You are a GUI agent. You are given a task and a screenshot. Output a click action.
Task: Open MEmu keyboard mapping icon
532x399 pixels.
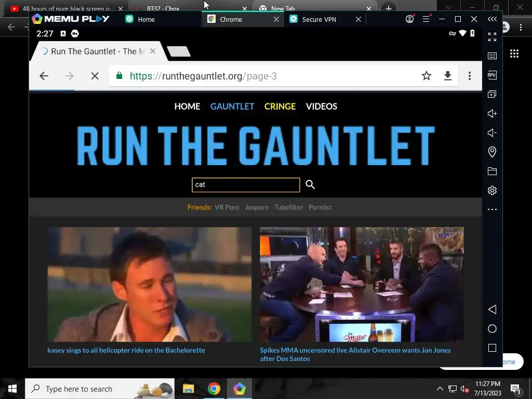[492, 56]
